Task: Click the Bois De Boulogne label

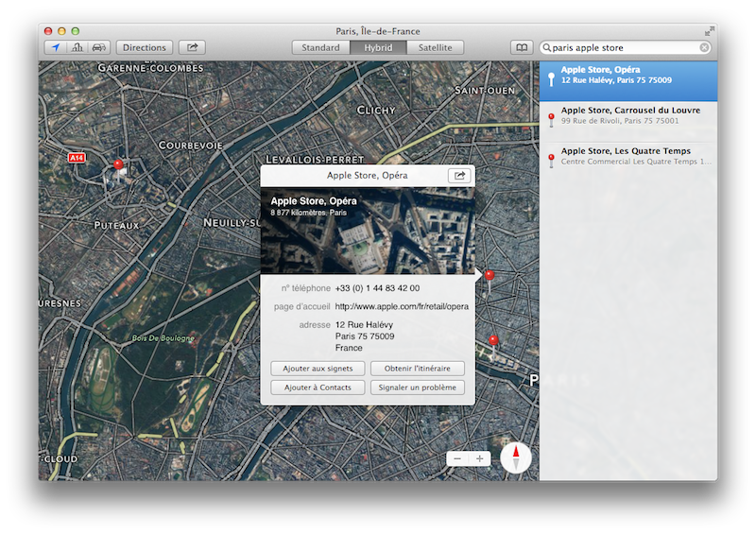Action: pos(163,338)
